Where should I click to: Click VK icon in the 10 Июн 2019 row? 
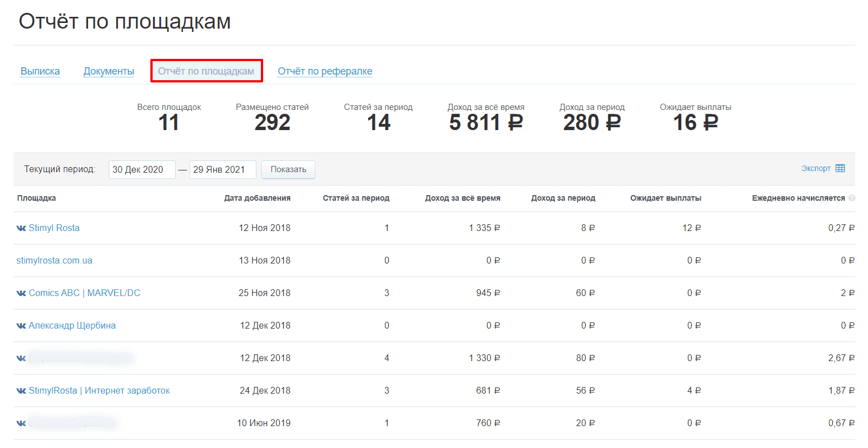(21, 423)
